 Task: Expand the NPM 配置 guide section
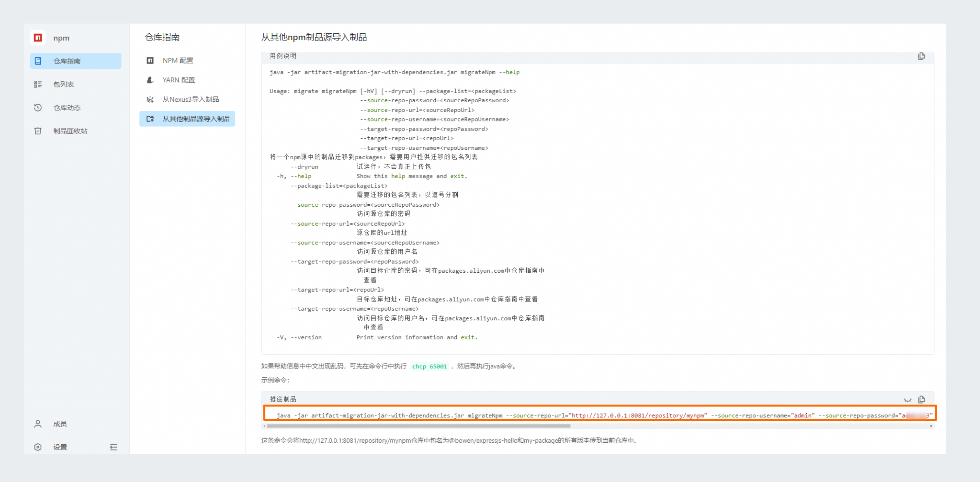pos(178,60)
